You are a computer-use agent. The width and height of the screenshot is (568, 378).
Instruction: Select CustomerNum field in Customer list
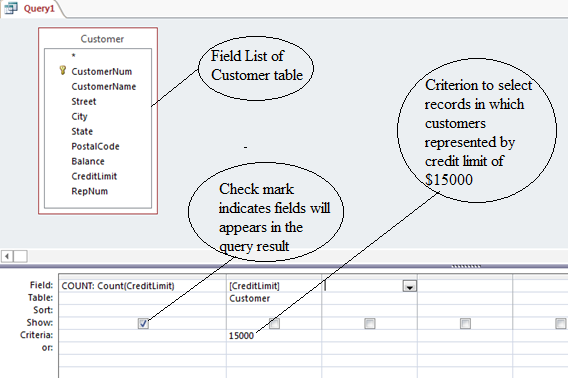pyautogui.click(x=101, y=72)
